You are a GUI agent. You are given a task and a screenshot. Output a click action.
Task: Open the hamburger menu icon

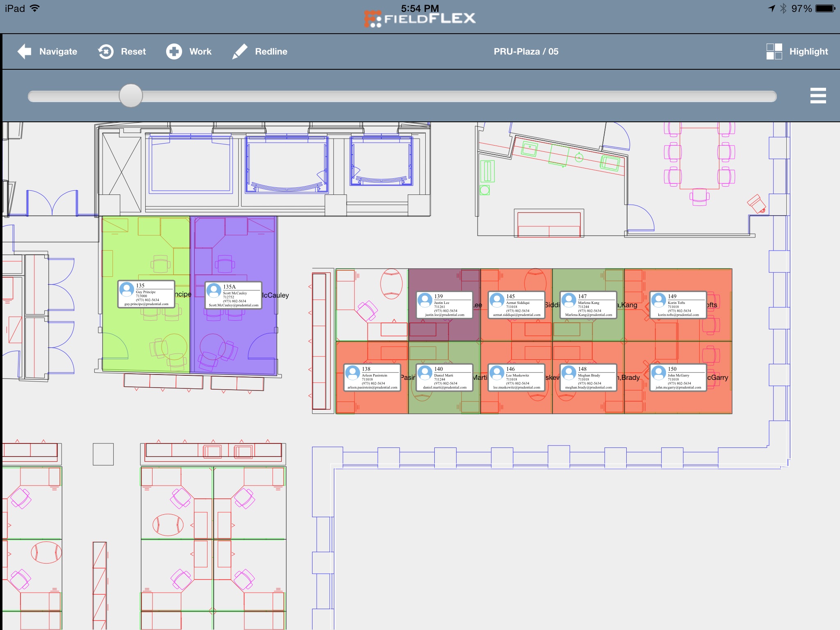pyautogui.click(x=818, y=96)
